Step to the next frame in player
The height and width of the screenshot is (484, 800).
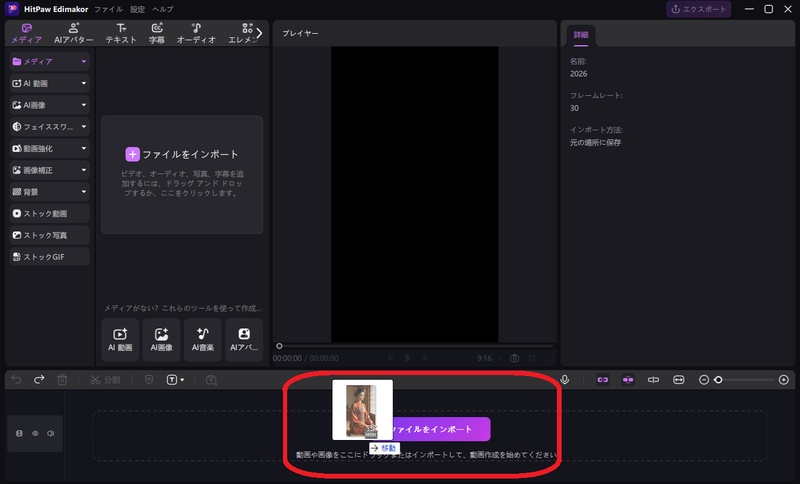click(x=424, y=358)
